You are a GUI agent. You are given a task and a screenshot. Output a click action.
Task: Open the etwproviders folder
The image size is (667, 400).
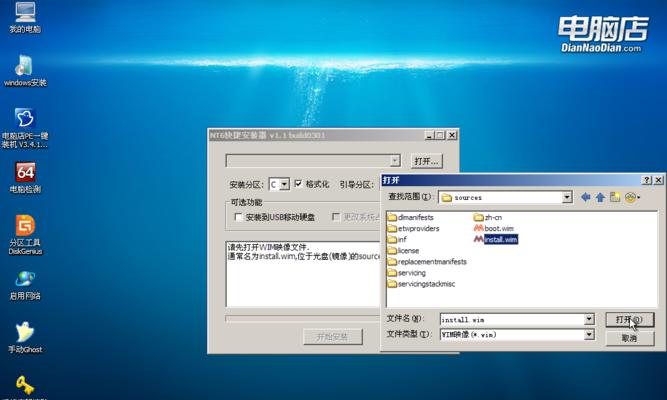413,229
